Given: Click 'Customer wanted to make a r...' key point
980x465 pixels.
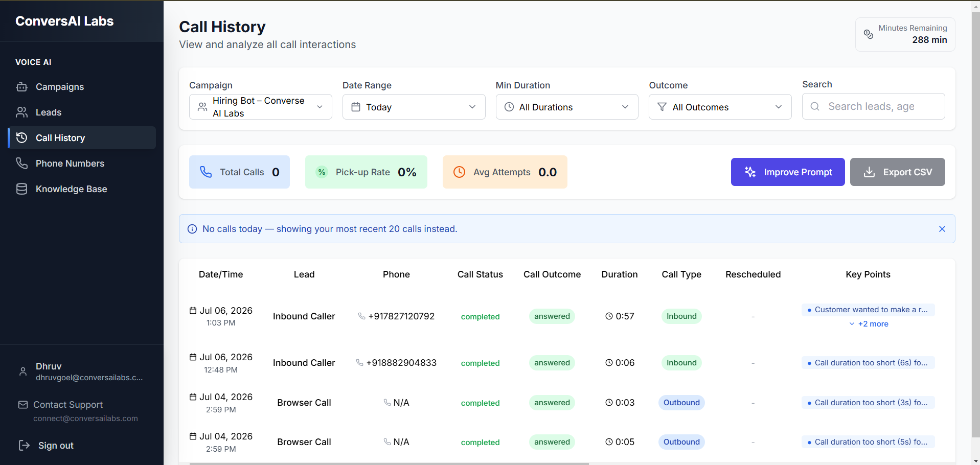Looking at the screenshot, I should [868, 310].
